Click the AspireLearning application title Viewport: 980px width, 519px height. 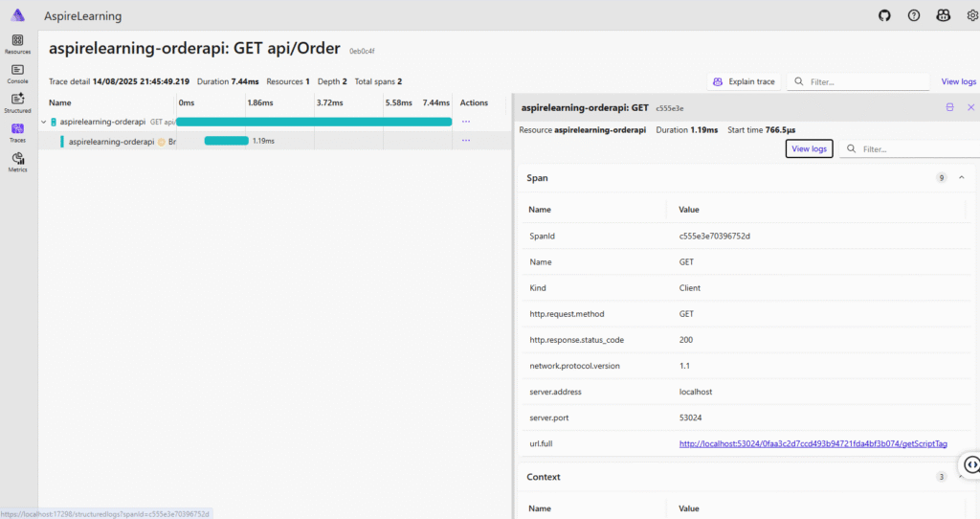(x=82, y=15)
